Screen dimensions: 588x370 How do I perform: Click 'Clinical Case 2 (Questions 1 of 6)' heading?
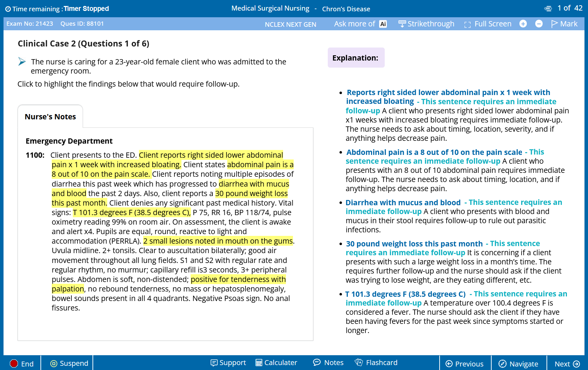tap(83, 44)
